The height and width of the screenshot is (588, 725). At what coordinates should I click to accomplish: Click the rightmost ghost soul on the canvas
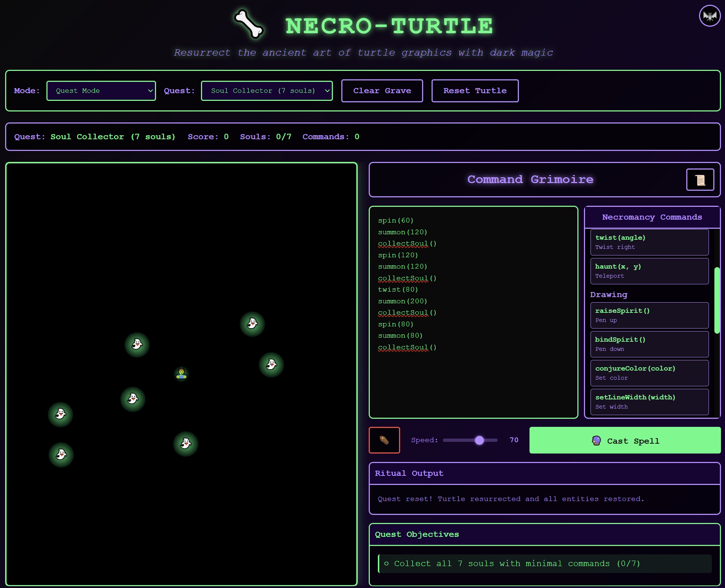coord(271,364)
